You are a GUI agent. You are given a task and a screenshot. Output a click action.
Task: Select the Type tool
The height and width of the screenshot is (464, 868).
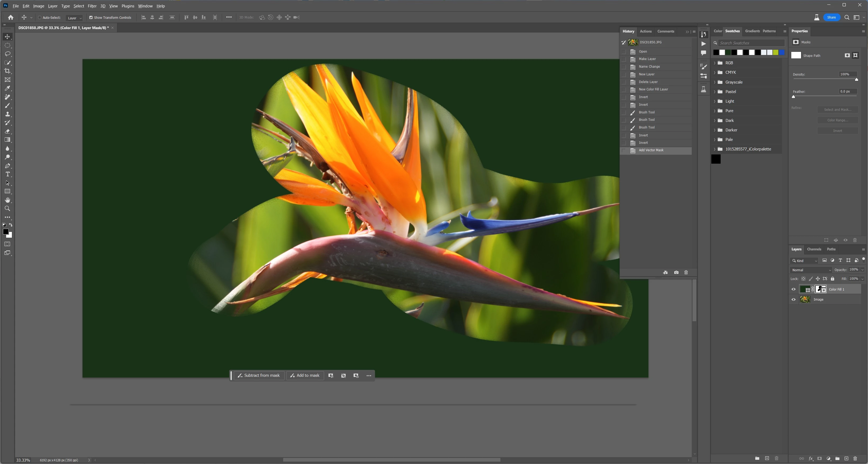(7, 174)
